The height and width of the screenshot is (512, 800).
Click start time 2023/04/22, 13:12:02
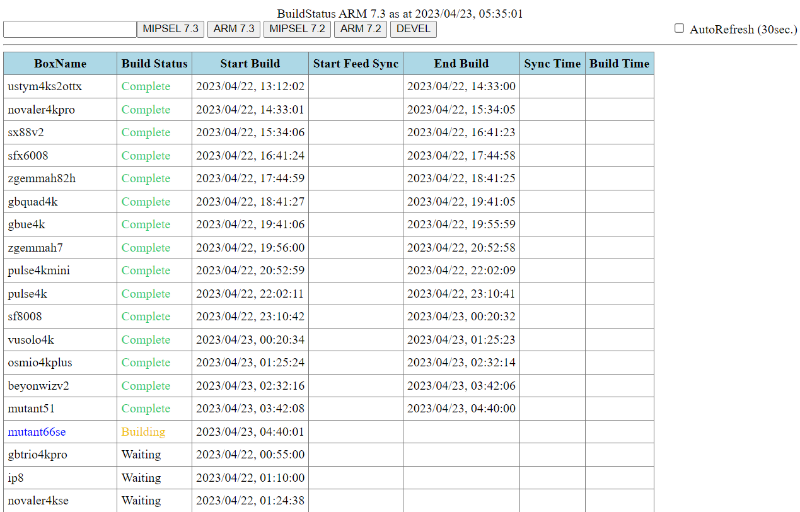point(251,86)
